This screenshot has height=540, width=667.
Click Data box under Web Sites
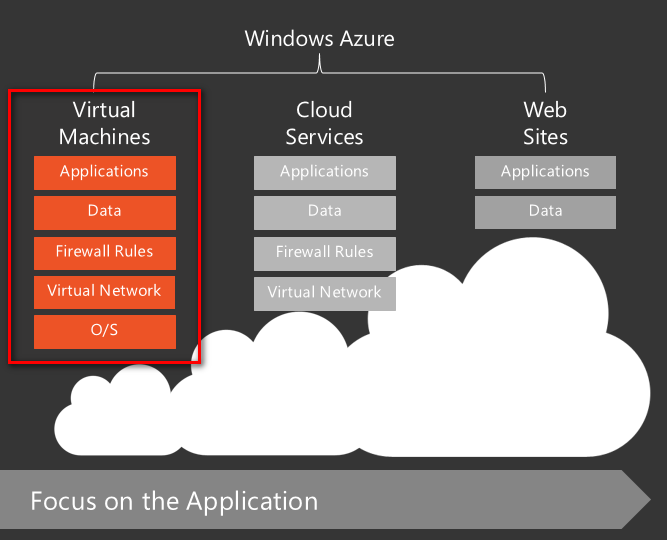coord(545,212)
